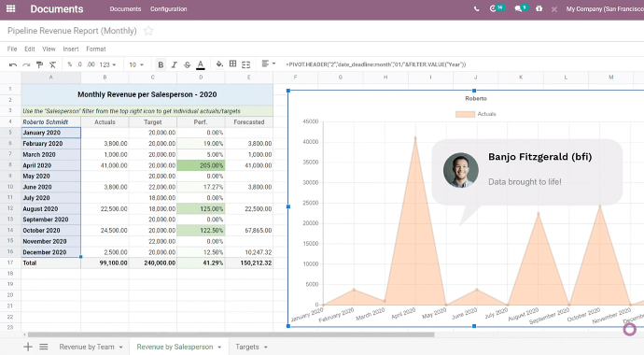Switch to the Targets sheet tab
Viewport: 644px width, 355px height.
pyautogui.click(x=251, y=347)
